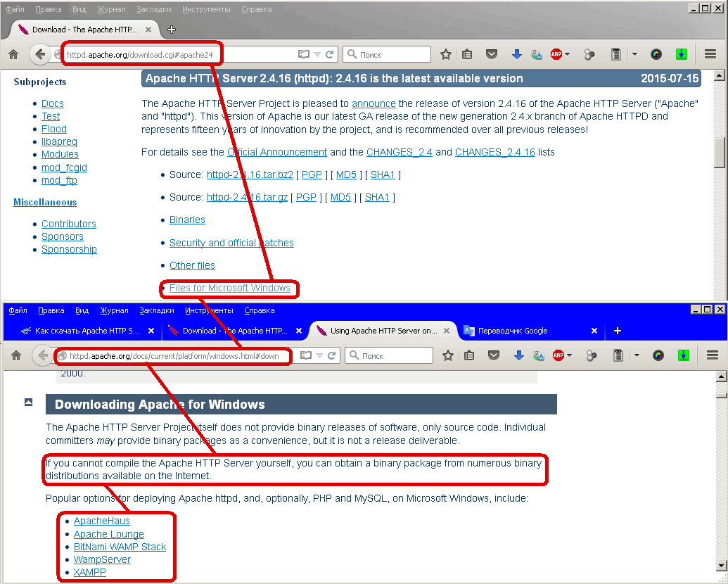This screenshot has height=584, width=728.
Task: Open Security and official patches link
Action: pyautogui.click(x=231, y=243)
